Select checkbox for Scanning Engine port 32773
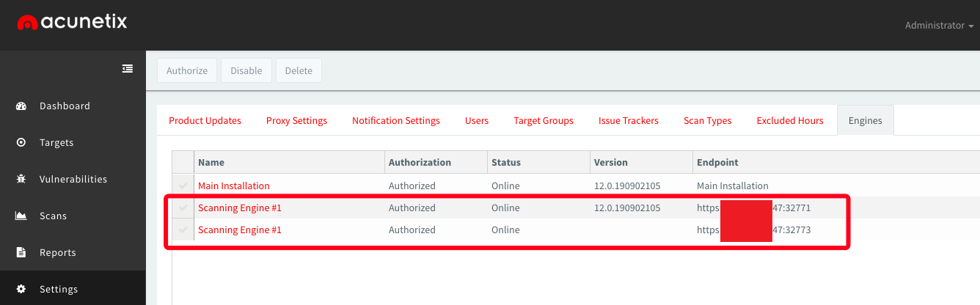980x305 pixels. coord(183,230)
